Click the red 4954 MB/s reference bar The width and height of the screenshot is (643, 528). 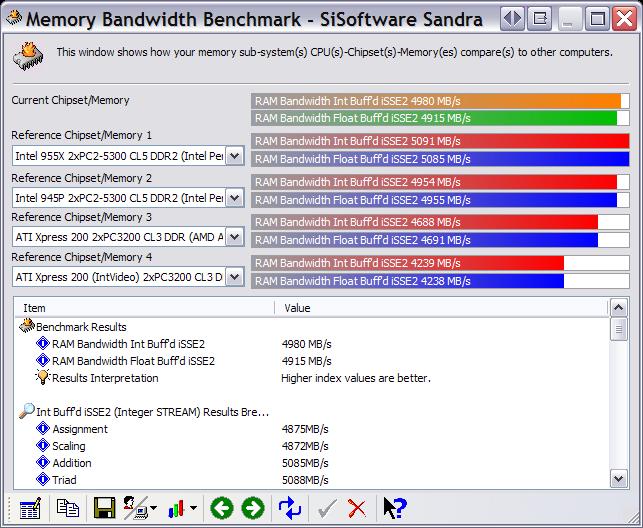(440, 182)
